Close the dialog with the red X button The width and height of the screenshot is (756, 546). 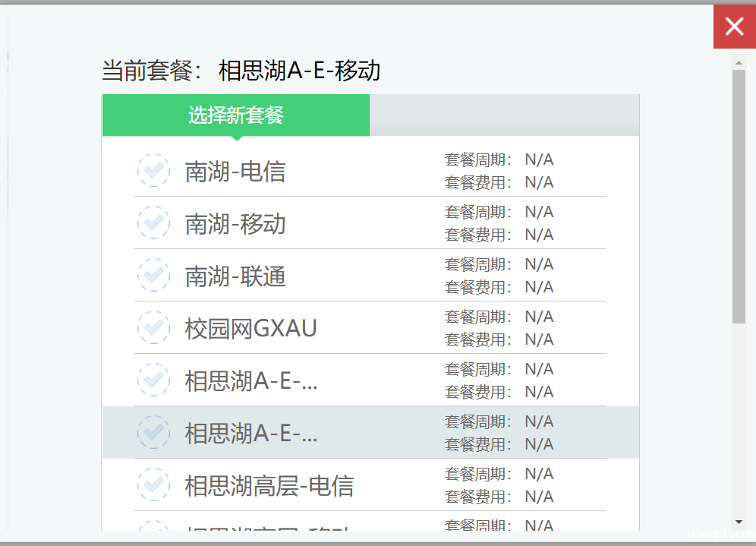point(734,27)
